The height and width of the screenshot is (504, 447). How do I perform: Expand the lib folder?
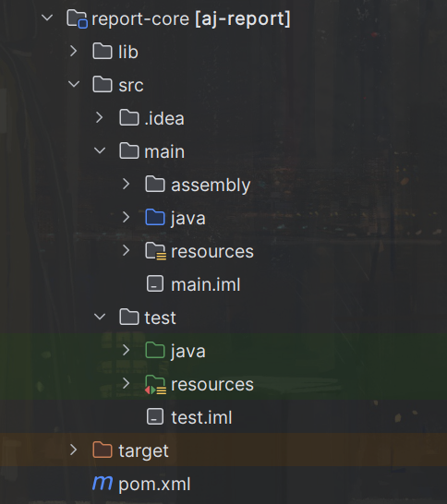pos(74,51)
